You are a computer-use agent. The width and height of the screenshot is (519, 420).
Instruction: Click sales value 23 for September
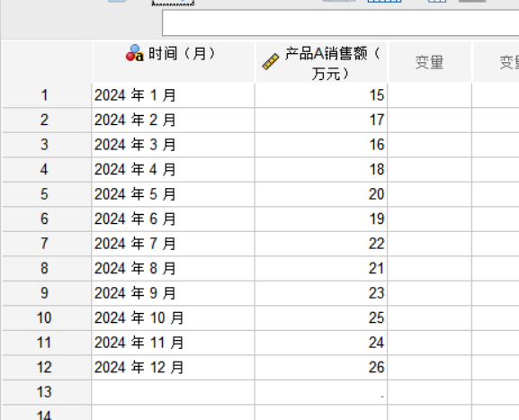pyautogui.click(x=321, y=293)
